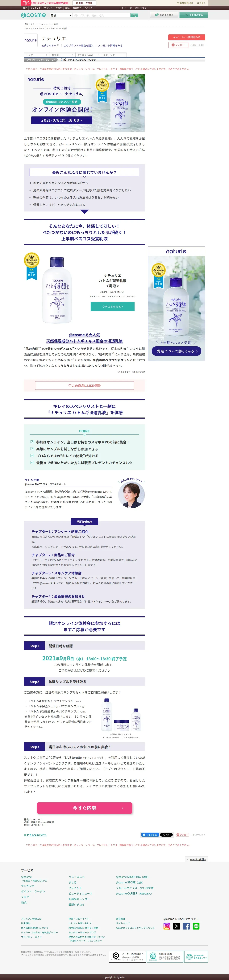Click この商品にLIKE button
The width and height of the screenshot is (229, 980).
84,385
